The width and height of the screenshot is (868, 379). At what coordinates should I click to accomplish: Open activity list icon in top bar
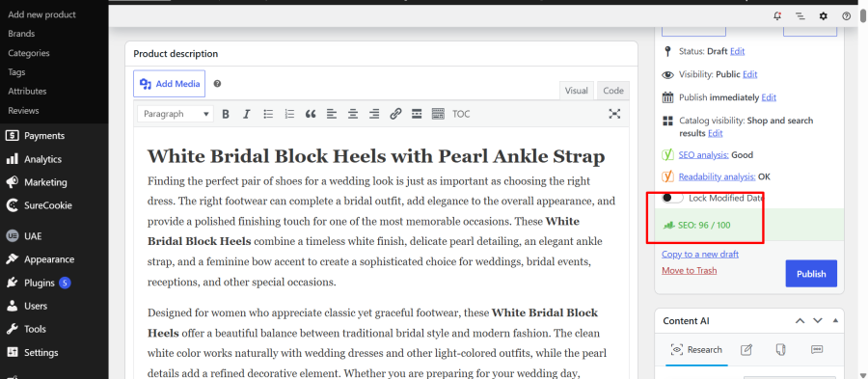[800, 16]
